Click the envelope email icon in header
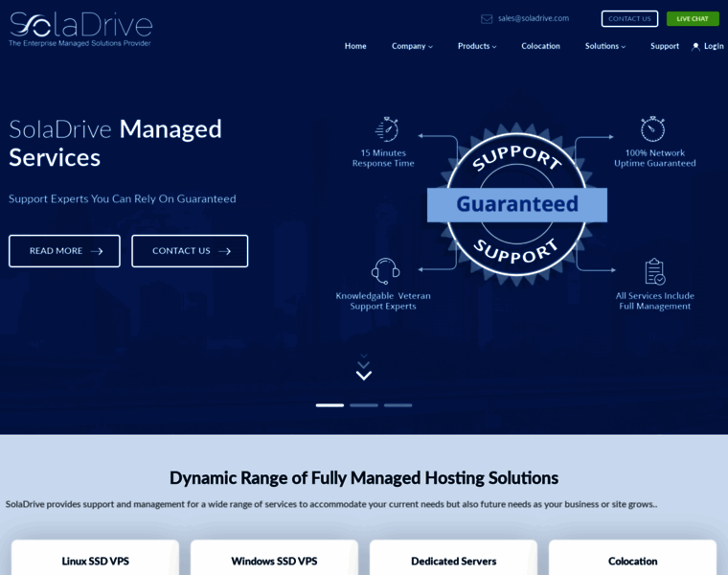Viewport: 728px width, 575px height. click(x=487, y=18)
